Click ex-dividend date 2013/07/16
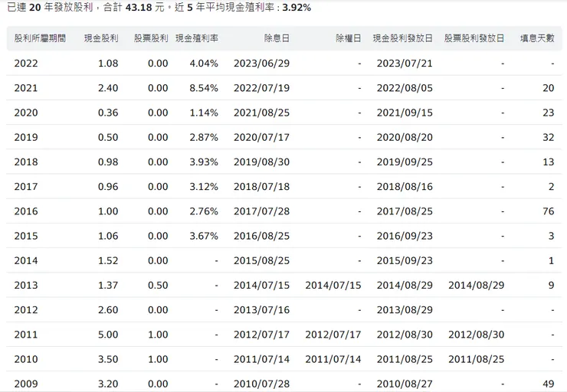Image resolution: width=567 pixels, height=392 pixels. pos(262,310)
